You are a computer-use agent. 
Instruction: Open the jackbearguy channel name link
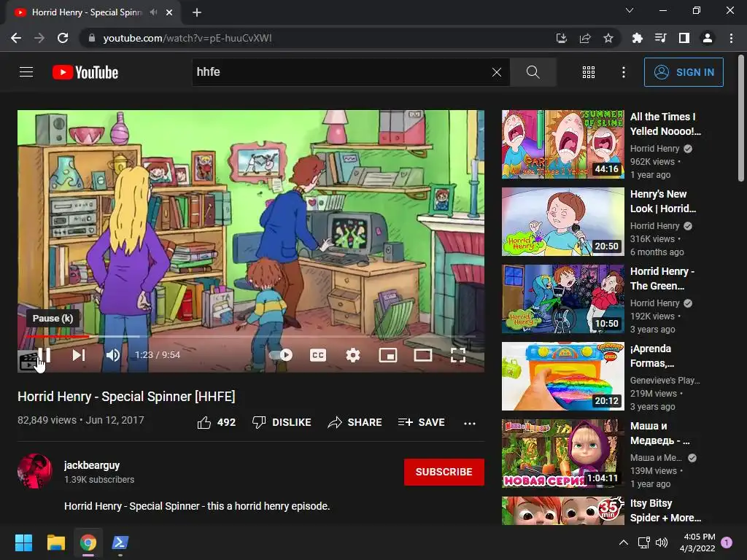click(92, 465)
